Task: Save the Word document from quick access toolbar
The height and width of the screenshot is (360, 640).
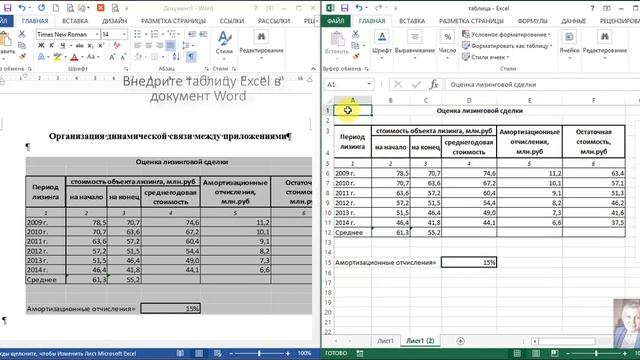Action: [x=7, y=8]
